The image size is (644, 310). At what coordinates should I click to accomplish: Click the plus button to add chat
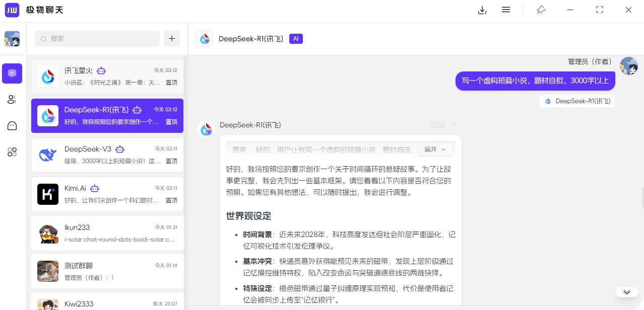pos(172,39)
